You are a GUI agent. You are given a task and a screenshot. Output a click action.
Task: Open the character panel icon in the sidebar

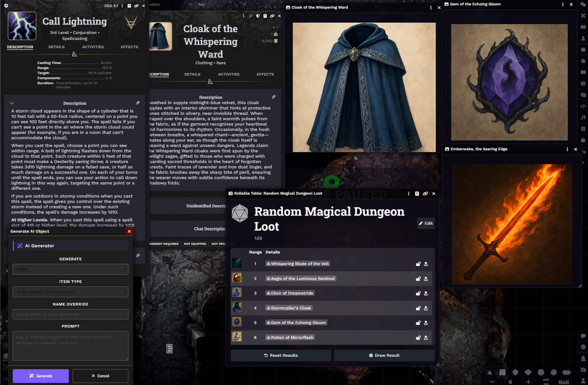click(x=583, y=38)
